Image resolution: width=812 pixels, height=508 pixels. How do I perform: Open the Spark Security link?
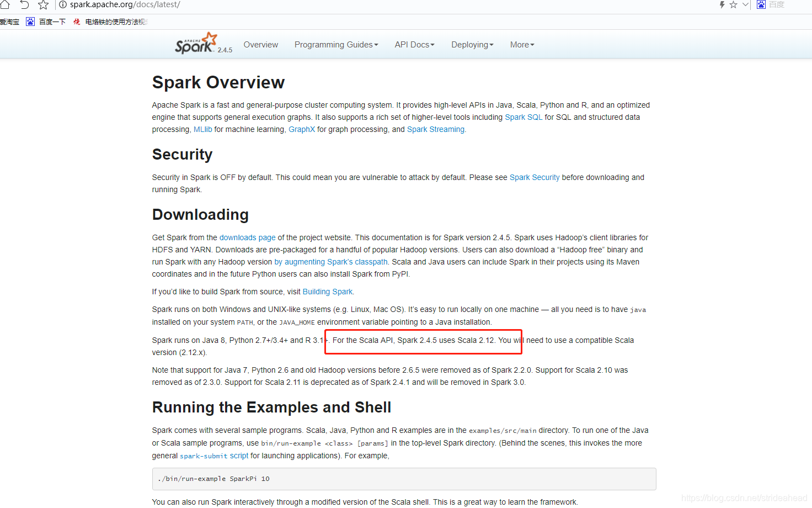click(535, 177)
